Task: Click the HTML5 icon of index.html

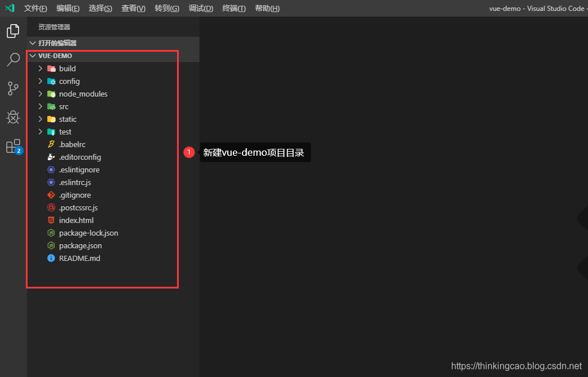Action: (51, 221)
